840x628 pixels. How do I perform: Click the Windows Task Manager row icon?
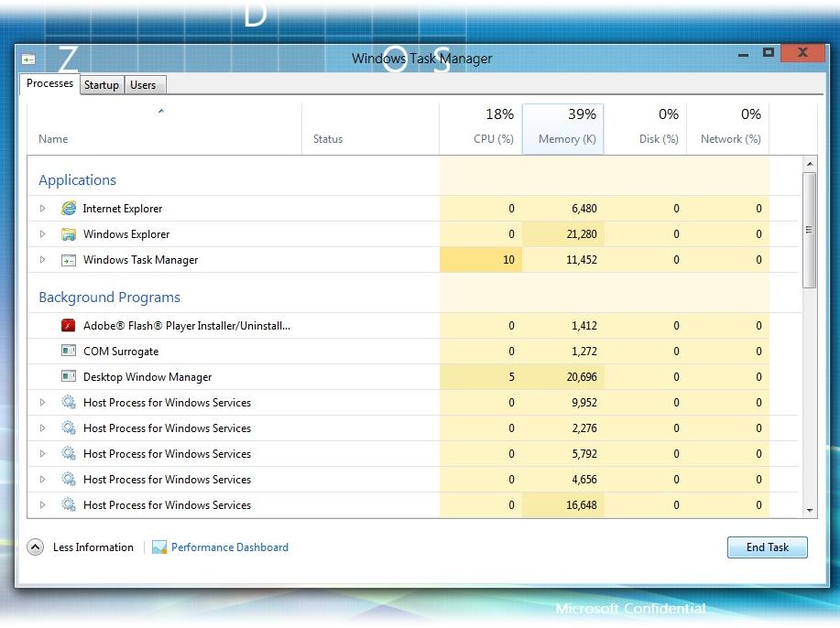(x=69, y=260)
